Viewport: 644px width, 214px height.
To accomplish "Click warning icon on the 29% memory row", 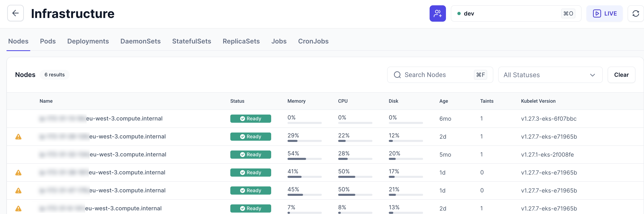I will click(x=18, y=137).
